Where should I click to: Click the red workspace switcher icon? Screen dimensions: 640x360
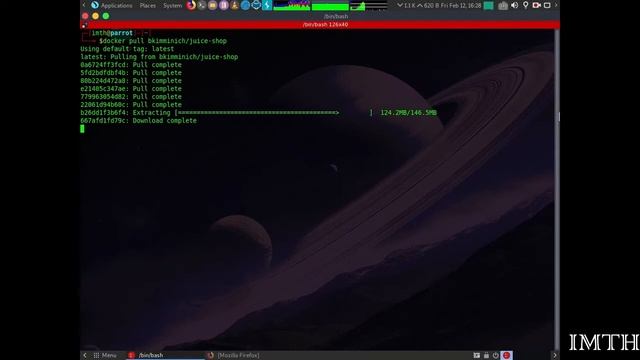tap(507, 356)
